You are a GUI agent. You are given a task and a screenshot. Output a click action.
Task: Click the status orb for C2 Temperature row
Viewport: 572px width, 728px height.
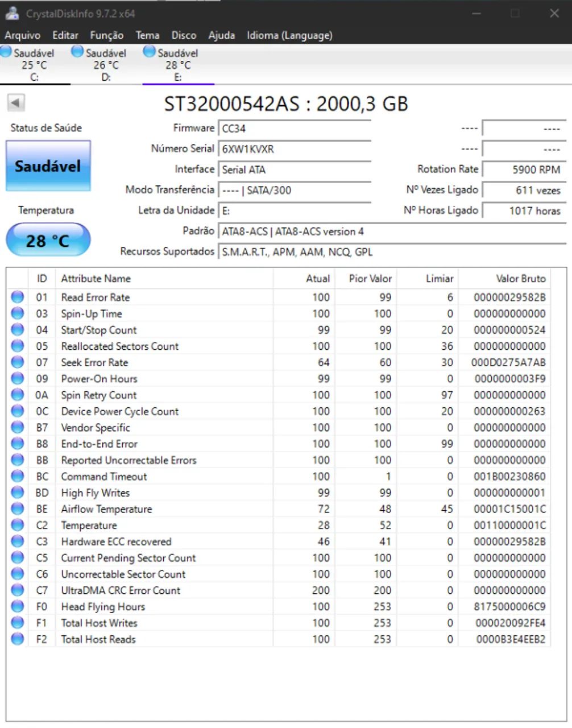click(18, 526)
